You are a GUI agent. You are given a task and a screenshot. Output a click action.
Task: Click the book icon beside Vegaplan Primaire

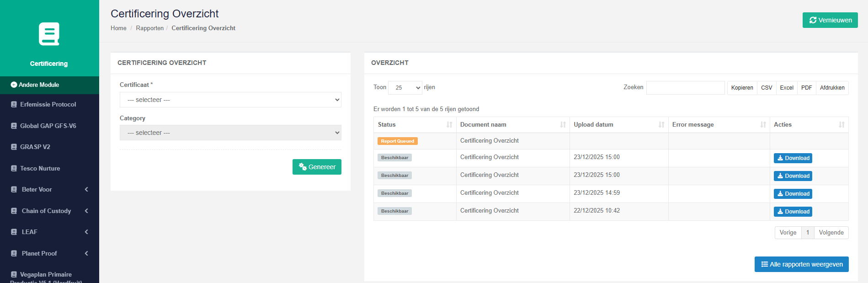tap(14, 274)
